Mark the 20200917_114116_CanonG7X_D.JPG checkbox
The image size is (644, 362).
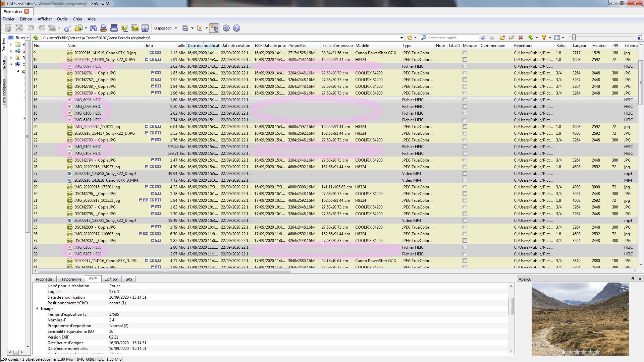point(465,261)
